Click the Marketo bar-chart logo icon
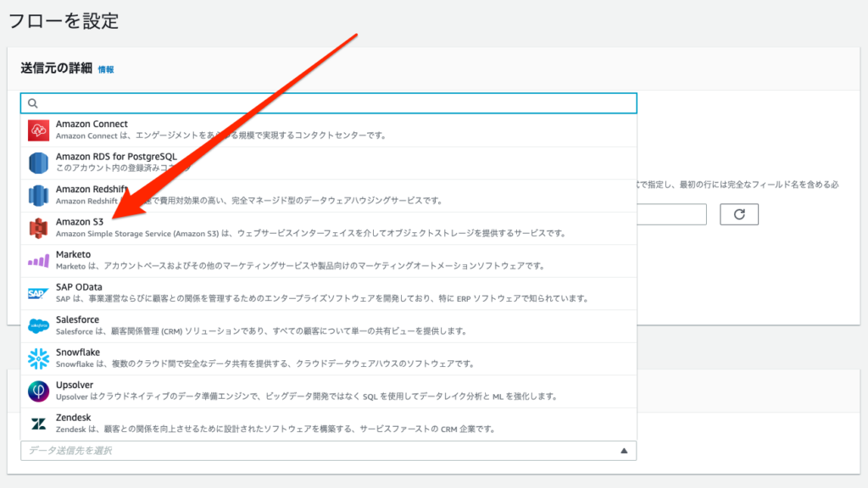 point(36,258)
